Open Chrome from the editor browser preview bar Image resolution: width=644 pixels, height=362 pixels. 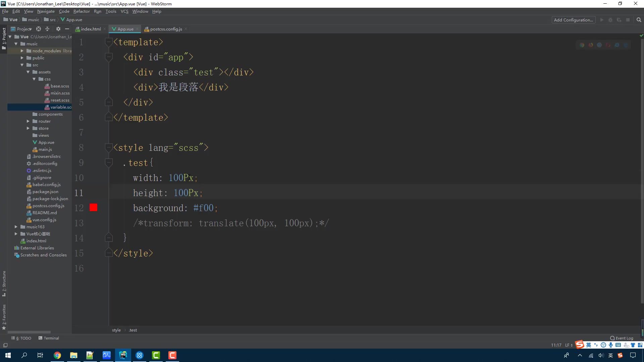click(x=582, y=45)
